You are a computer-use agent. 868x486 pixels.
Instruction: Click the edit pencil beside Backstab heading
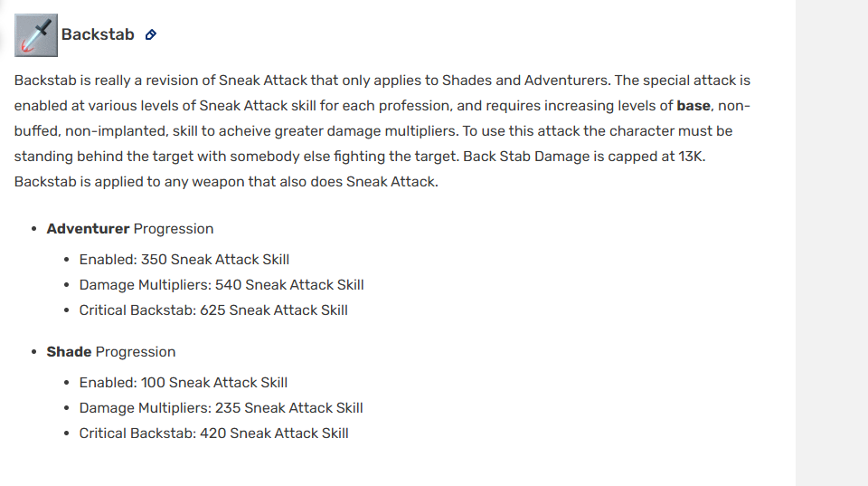151,35
